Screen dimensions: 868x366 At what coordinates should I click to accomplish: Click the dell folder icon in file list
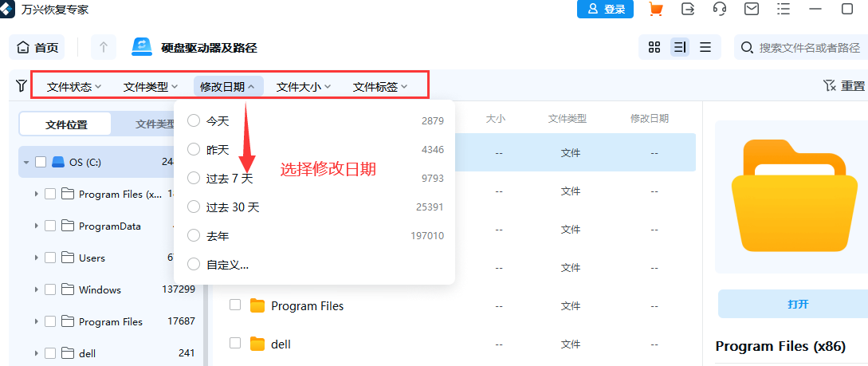coord(257,344)
